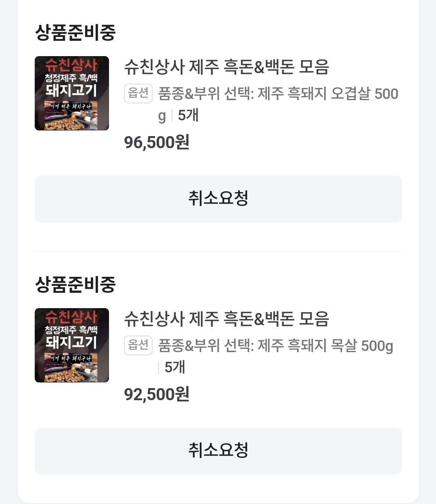
Task: Open product title above the 오겹살 option
Action: [226, 67]
